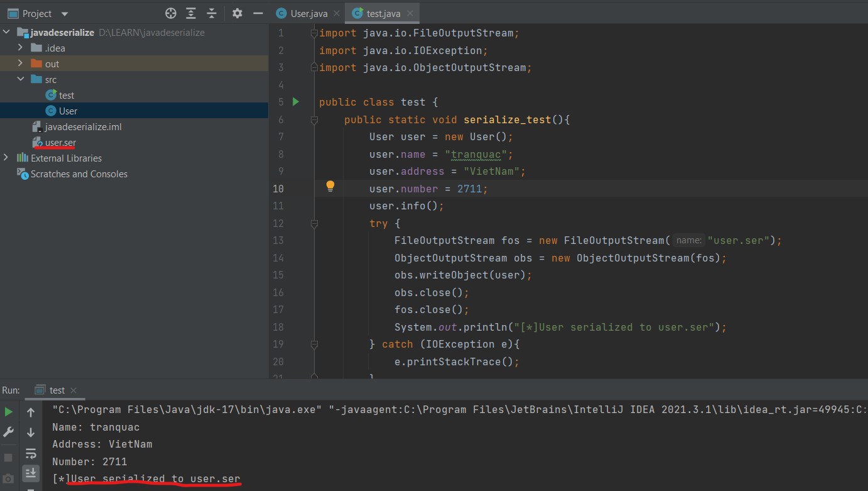This screenshot has width=868, height=491.
Task: Click the wrench icon to edit run configuration
Action: [x=9, y=432]
